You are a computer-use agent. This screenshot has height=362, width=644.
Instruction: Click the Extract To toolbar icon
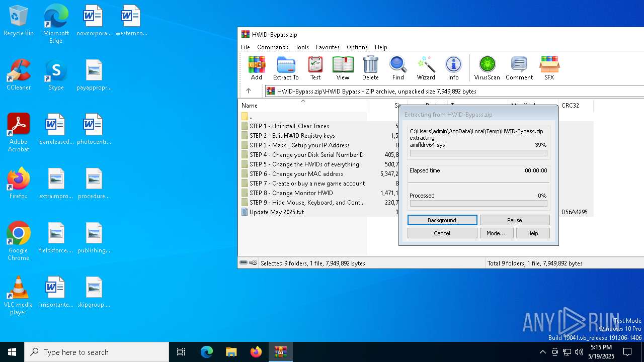(286, 68)
